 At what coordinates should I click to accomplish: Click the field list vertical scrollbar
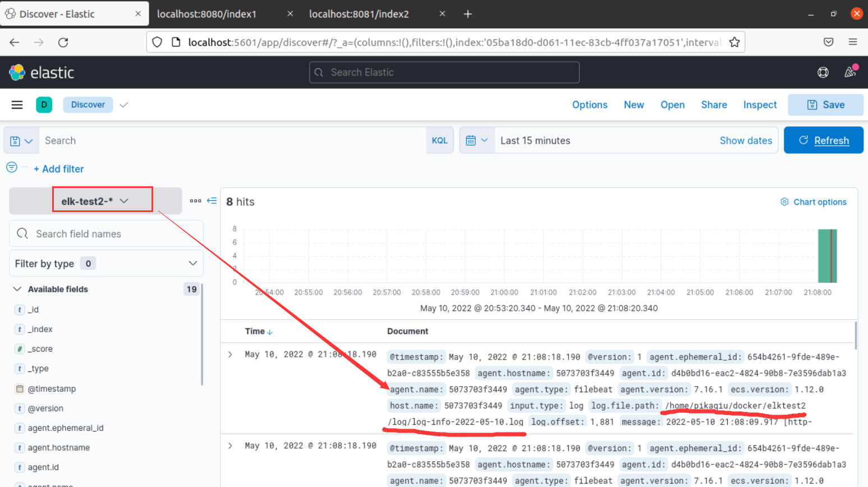click(201, 335)
